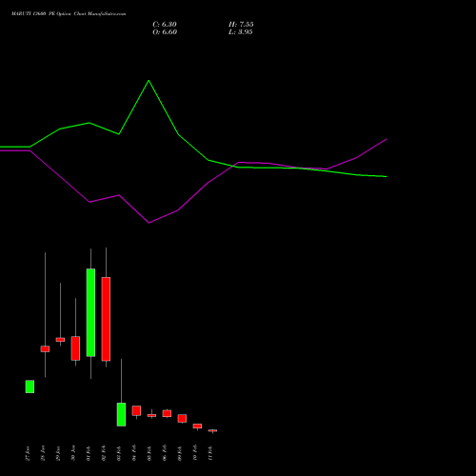Select the red candle above 04 Feb
This screenshot has width=476, height=476.
click(136, 410)
